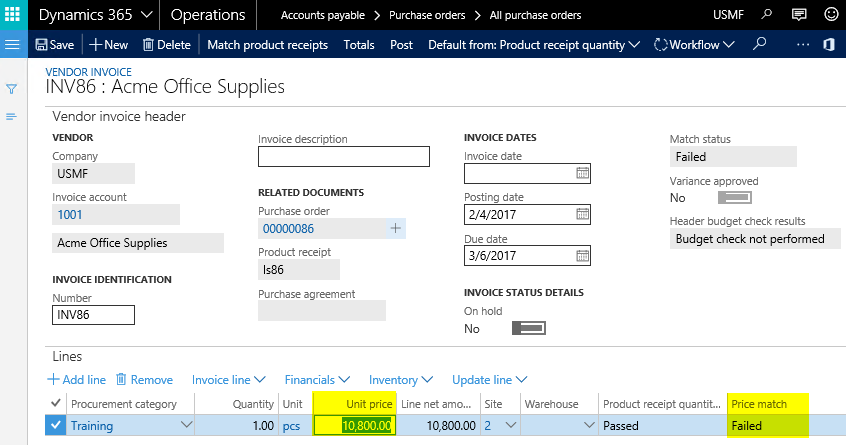Open the Invoice date calendar picker

[x=583, y=173]
